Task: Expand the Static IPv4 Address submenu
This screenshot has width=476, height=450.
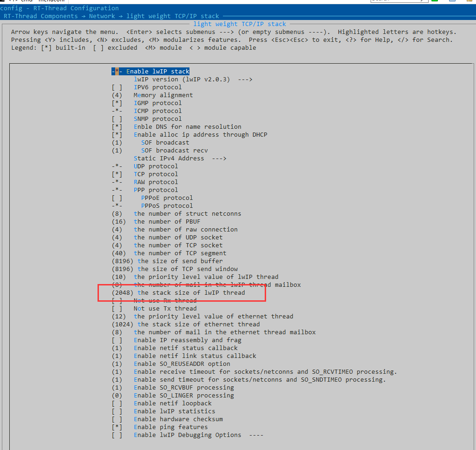Action: coord(180,159)
